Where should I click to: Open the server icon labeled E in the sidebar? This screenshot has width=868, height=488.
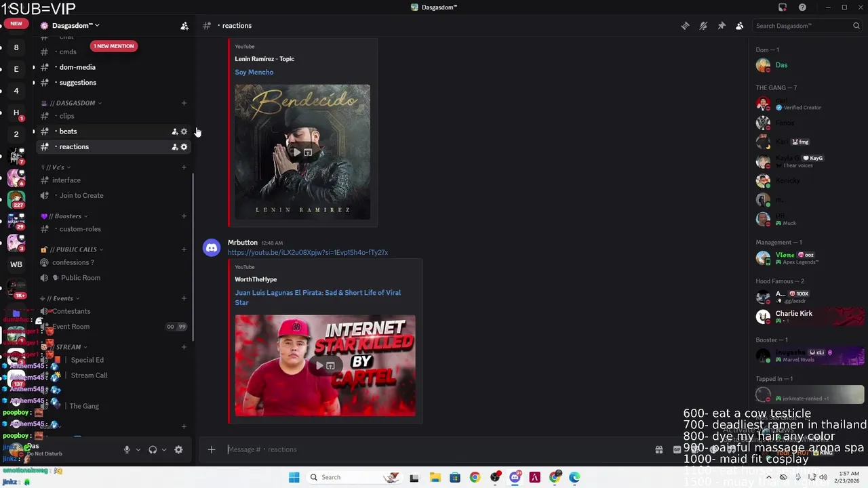(x=16, y=69)
